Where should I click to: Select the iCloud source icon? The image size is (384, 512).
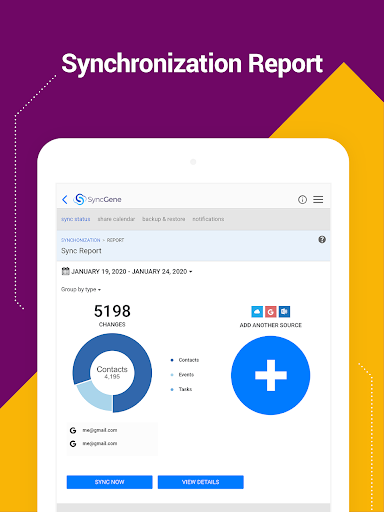[x=257, y=312]
